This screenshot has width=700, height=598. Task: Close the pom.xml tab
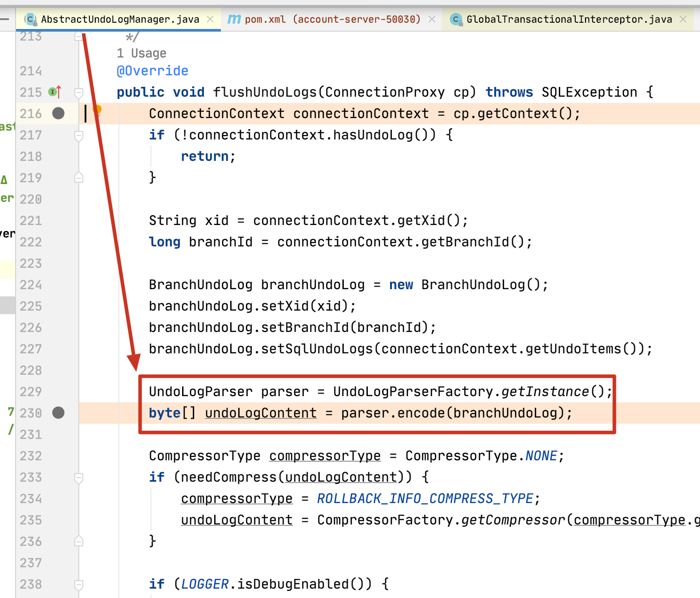point(431,19)
